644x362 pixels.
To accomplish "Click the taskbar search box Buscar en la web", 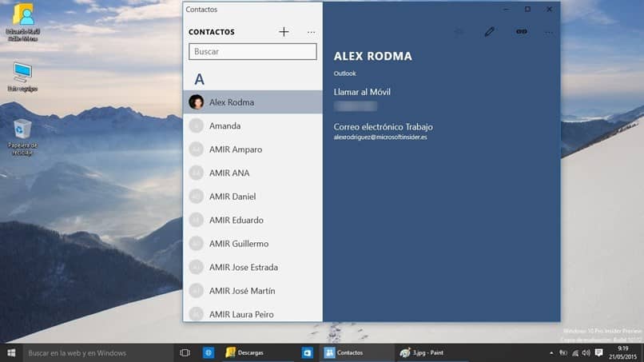I will click(98, 352).
